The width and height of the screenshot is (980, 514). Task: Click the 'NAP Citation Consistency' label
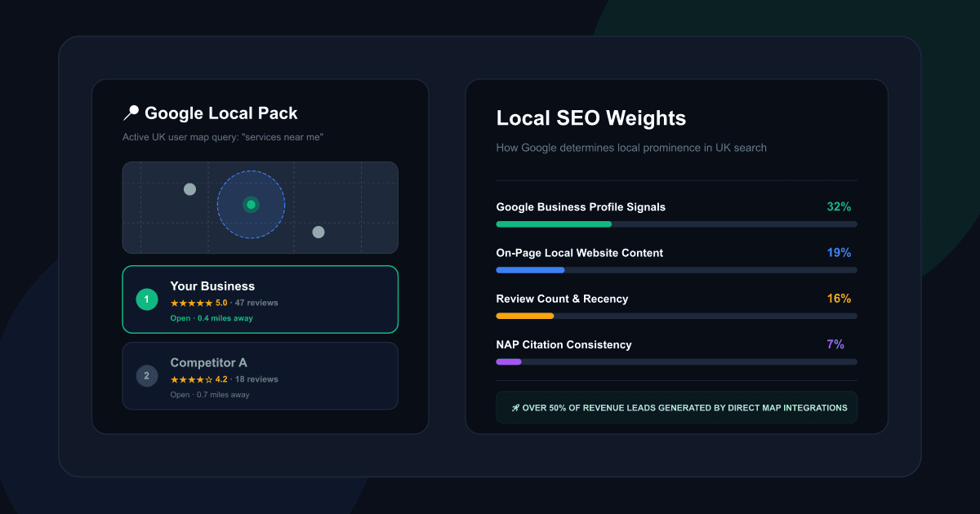(x=564, y=344)
